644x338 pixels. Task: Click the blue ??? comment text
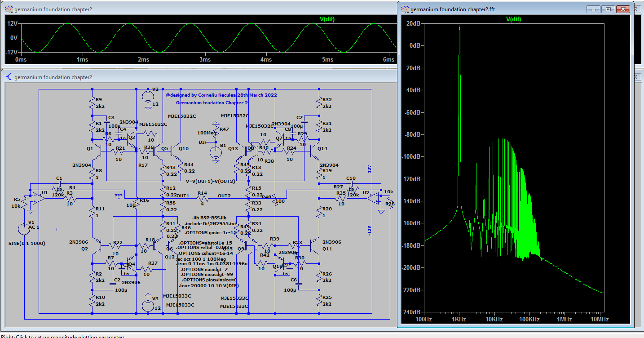(x=119, y=196)
